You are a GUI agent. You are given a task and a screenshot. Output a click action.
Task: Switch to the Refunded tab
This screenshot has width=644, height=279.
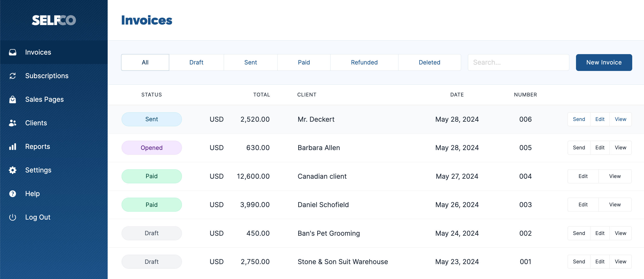364,62
